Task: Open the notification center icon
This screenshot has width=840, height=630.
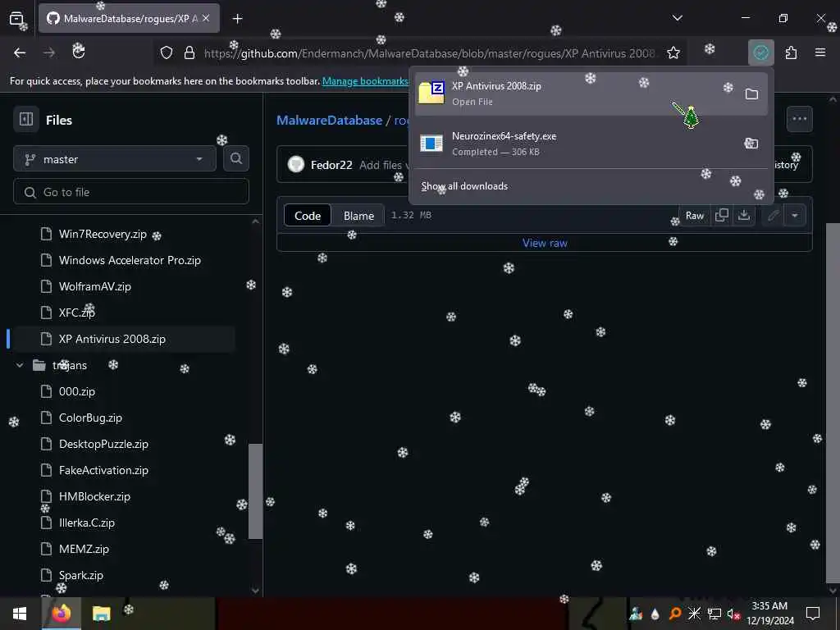Action: coord(813,614)
